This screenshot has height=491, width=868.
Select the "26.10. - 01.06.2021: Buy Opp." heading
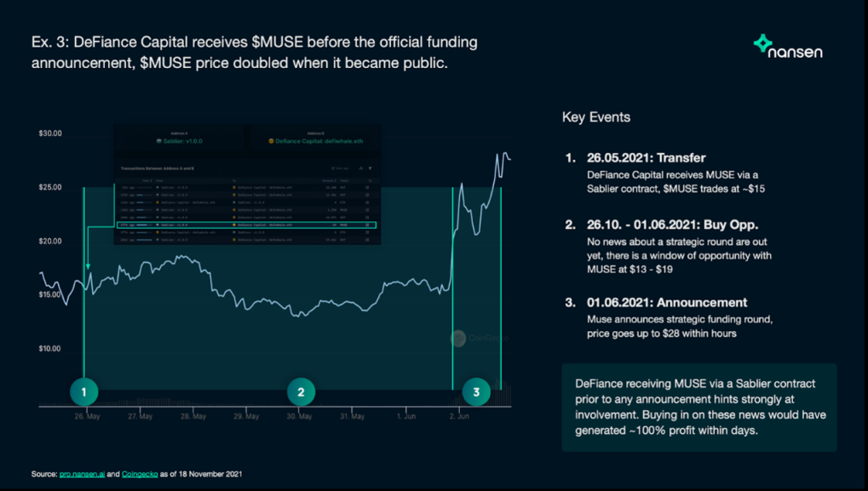[x=672, y=225]
